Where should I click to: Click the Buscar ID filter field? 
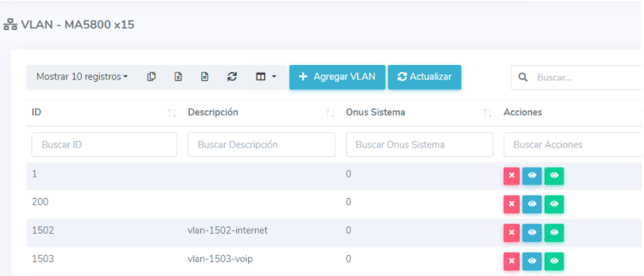(x=105, y=145)
